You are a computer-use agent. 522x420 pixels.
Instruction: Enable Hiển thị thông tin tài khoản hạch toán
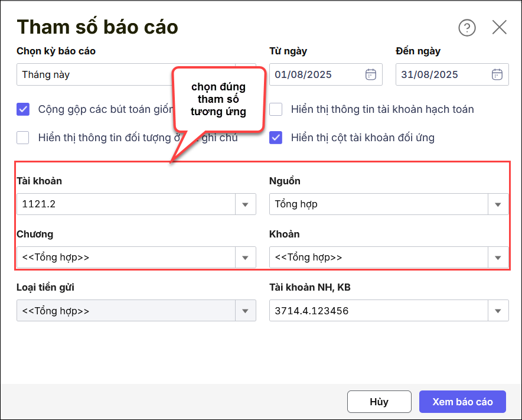click(276, 109)
